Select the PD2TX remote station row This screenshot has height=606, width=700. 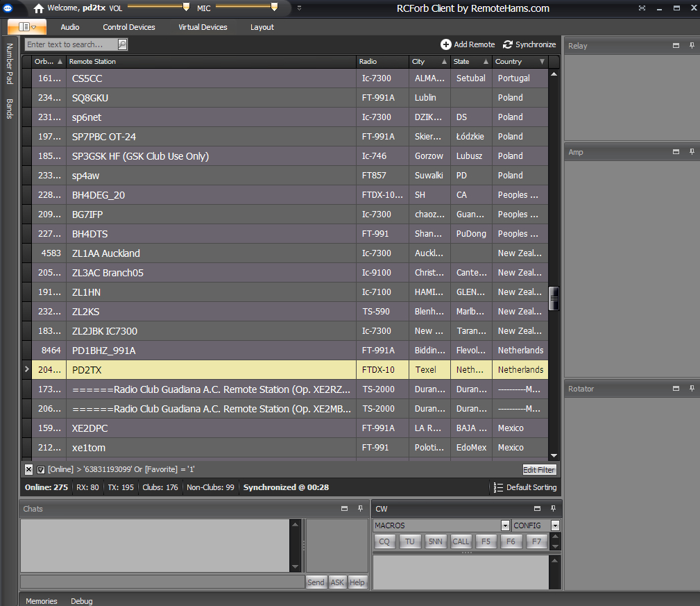click(208, 370)
